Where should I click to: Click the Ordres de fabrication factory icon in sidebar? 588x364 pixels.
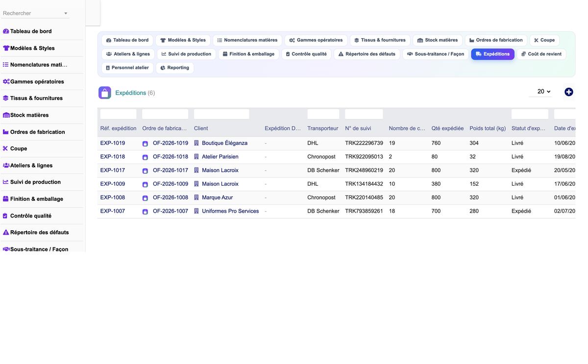[6, 132]
